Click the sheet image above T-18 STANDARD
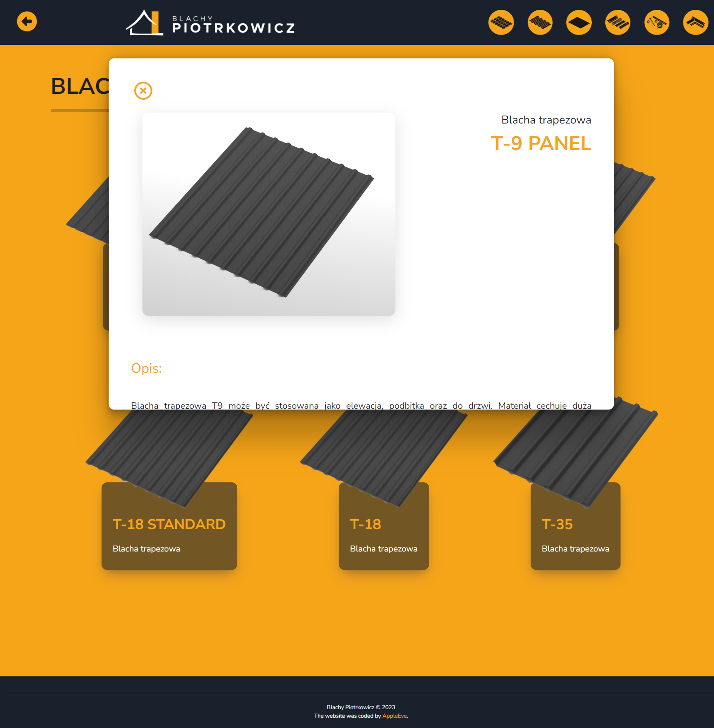Viewport: 714px width, 728px height. point(169,449)
